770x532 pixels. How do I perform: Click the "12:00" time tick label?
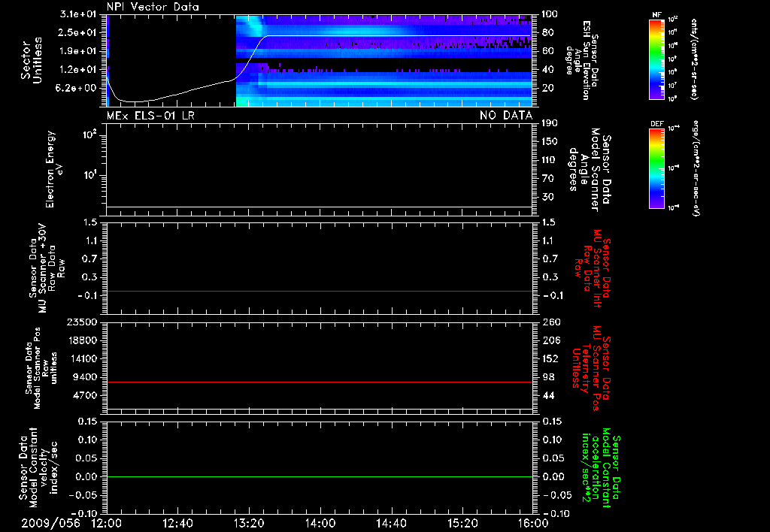[107, 523]
